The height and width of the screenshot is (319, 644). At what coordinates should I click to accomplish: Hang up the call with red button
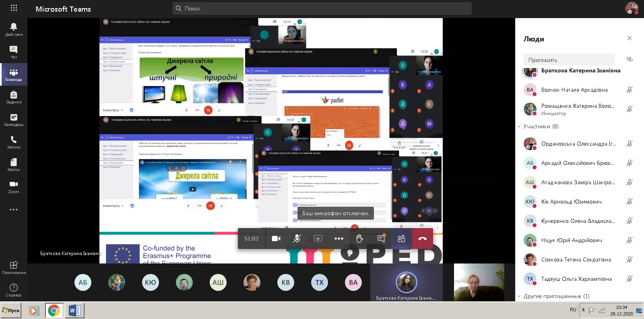422,239
